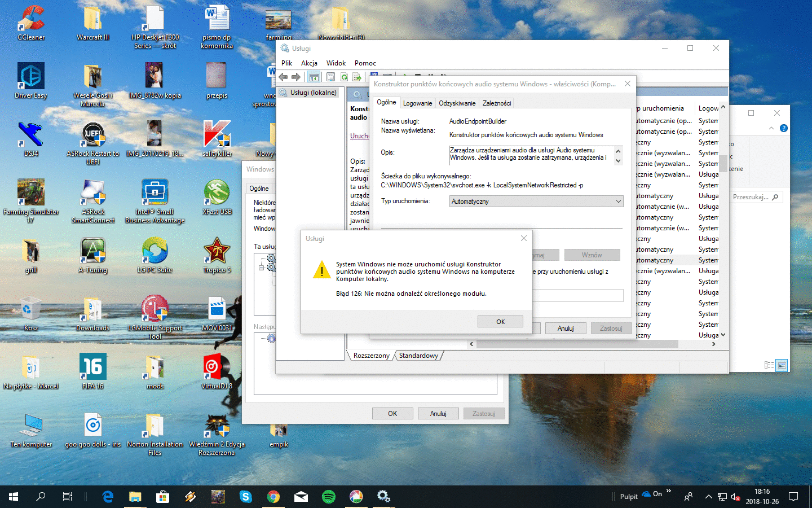Click the services list vertical scrollbar thumb
This screenshot has width=812, height=508.
[x=723, y=163]
